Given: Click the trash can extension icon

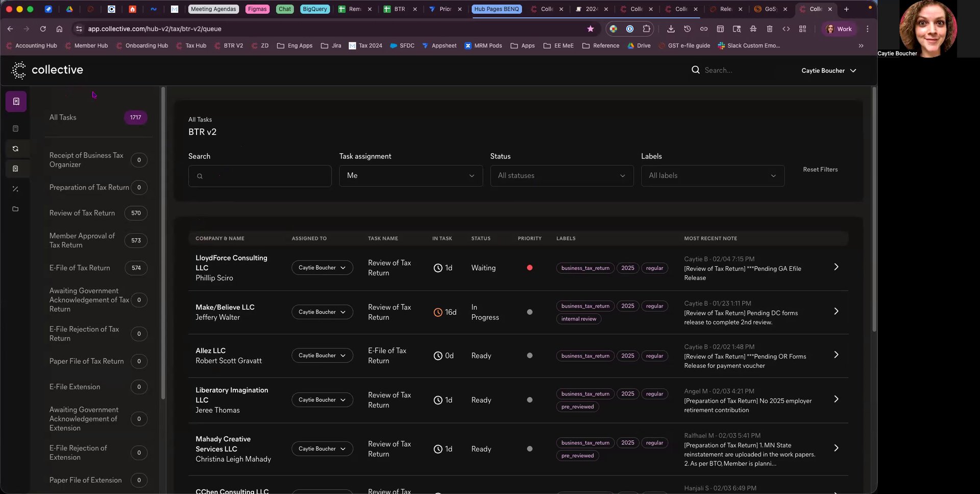Looking at the screenshot, I should coord(770,29).
